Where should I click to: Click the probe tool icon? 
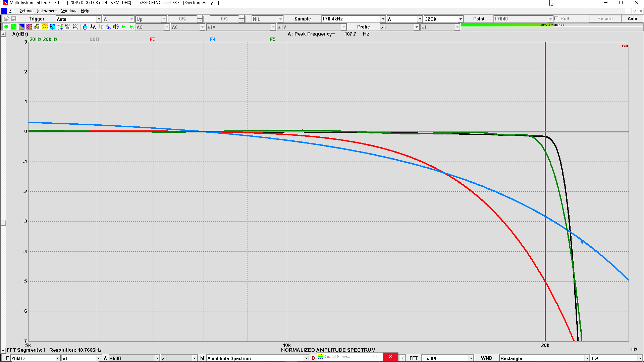(108, 27)
